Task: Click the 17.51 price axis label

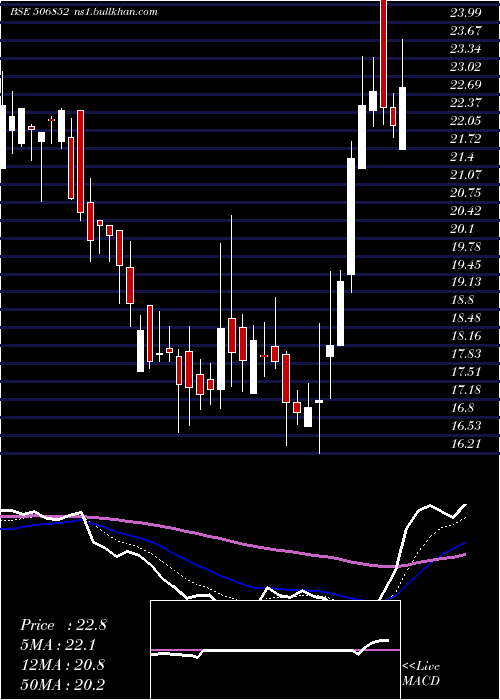Action: coord(466,372)
